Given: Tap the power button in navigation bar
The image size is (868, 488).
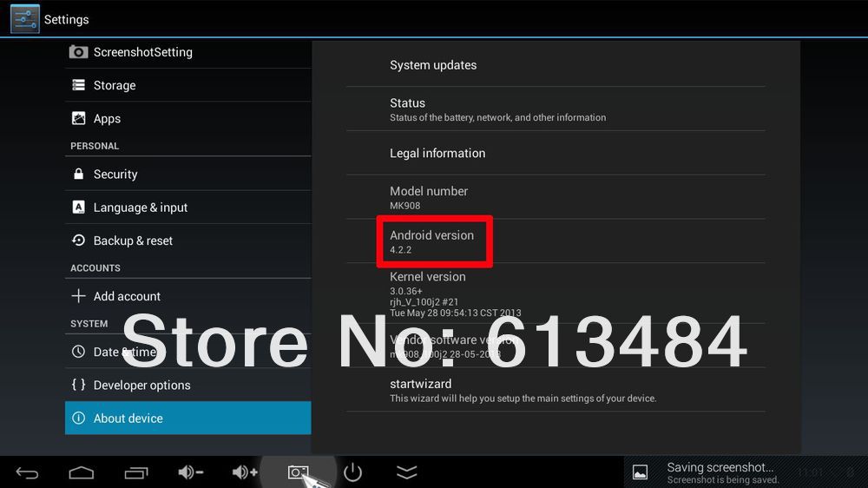Looking at the screenshot, I should point(352,472).
